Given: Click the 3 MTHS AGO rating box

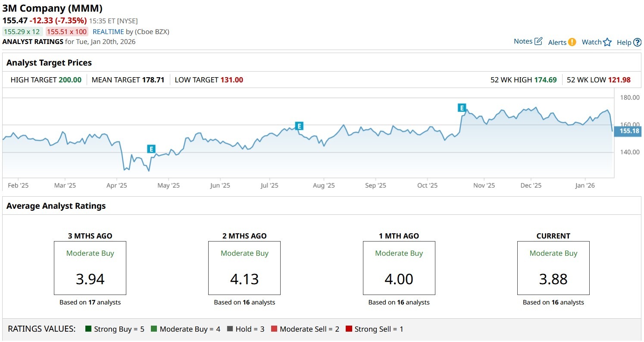Looking at the screenshot, I should 90,268.
